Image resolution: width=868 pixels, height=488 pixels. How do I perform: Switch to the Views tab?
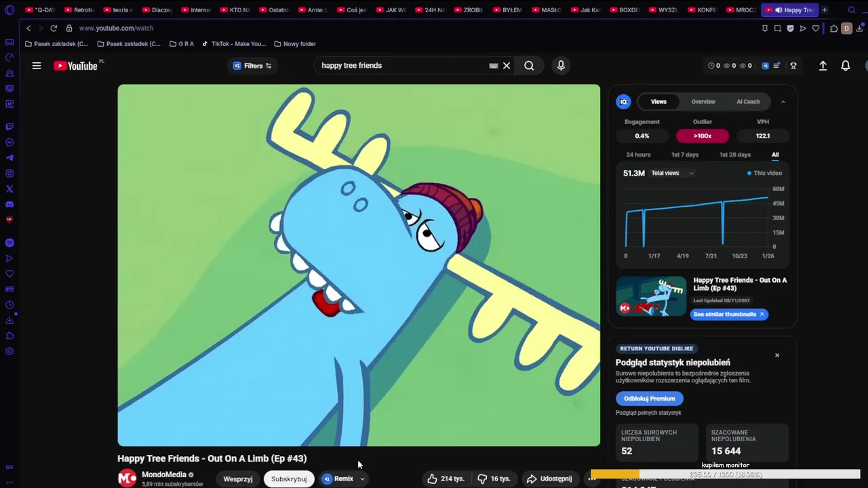[x=658, y=102]
